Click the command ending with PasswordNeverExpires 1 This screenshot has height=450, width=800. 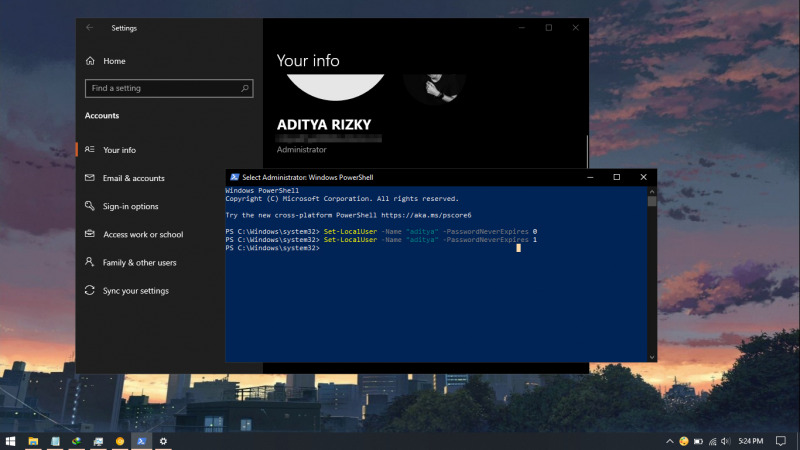coord(381,240)
